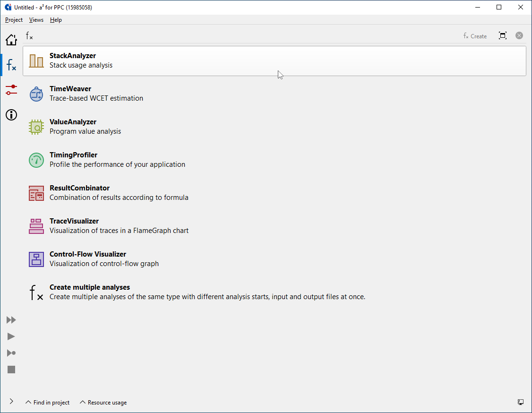This screenshot has height=413, width=532.
Task: Open the Views menu
Action: (36, 20)
